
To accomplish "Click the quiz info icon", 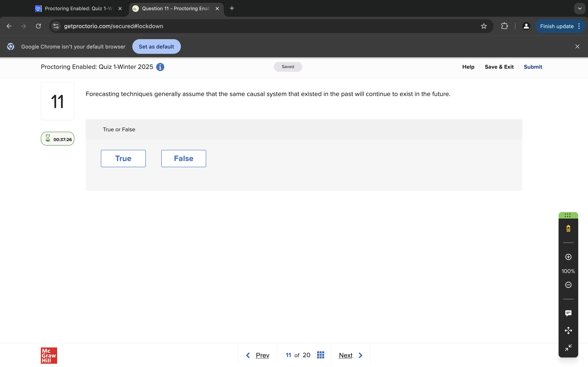I will (160, 67).
